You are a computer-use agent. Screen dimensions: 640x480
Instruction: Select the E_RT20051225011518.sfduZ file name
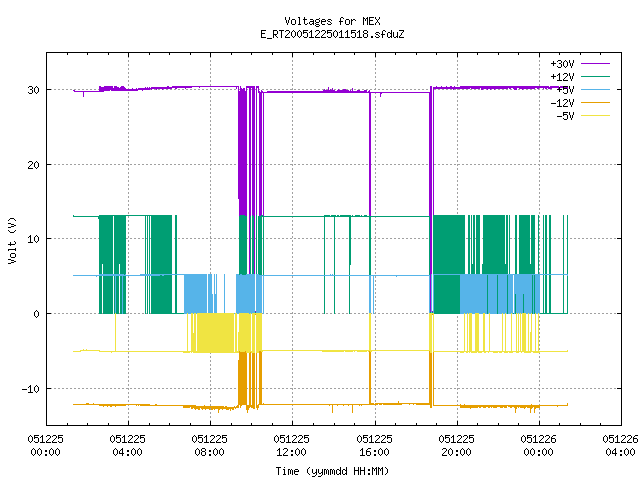click(x=332, y=34)
